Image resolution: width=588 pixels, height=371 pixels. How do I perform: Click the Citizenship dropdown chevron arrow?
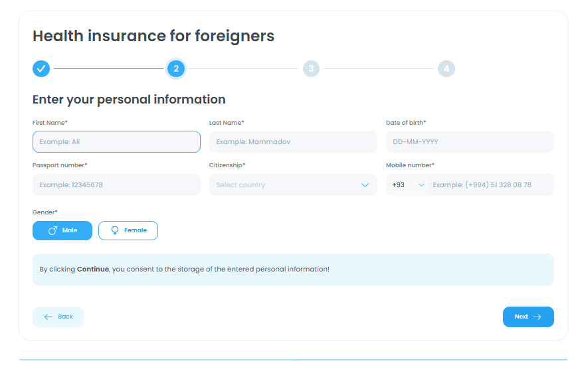pos(365,185)
